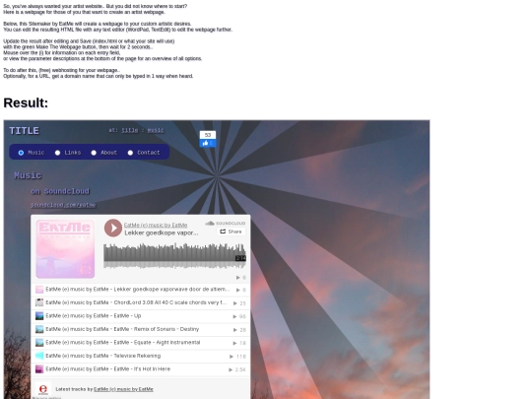The image size is (532, 399).
Task: Click play count icon on Remix of Sonaris row
Action: [235, 330]
